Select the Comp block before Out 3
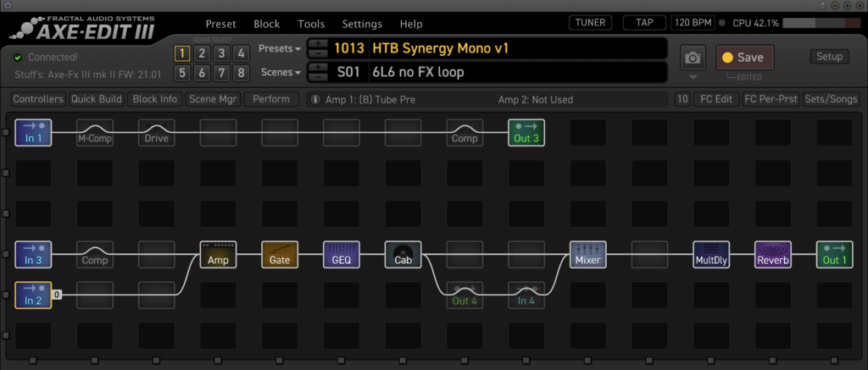868x370 pixels. (x=465, y=133)
